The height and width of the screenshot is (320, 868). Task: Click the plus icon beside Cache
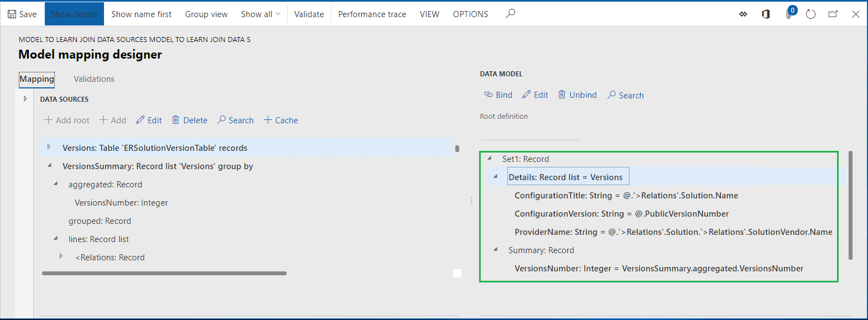pyautogui.click(x=268, y=120)
